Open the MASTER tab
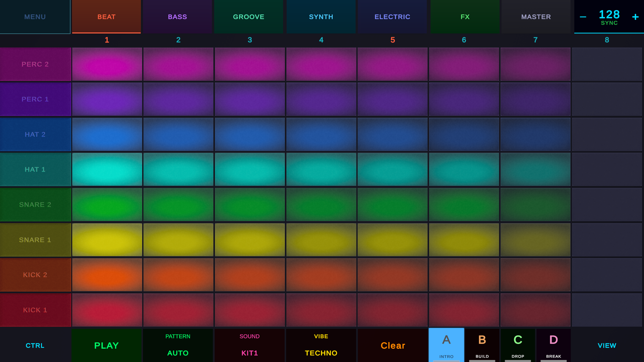 click(x=536, y=17)
